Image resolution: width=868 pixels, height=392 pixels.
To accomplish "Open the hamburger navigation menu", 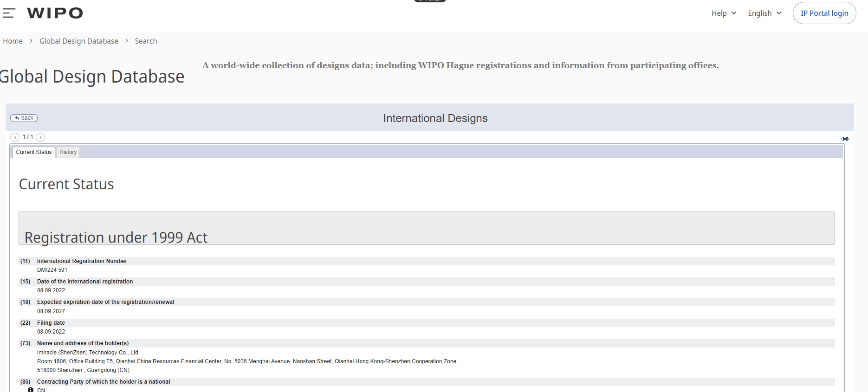I will 9,13.
